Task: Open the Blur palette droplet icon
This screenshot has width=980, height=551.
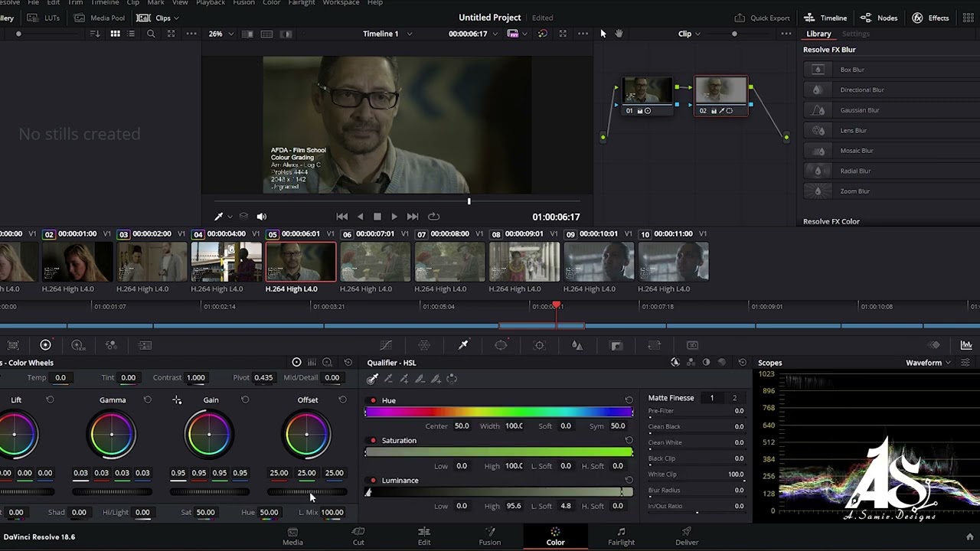Action: (577, 345)
